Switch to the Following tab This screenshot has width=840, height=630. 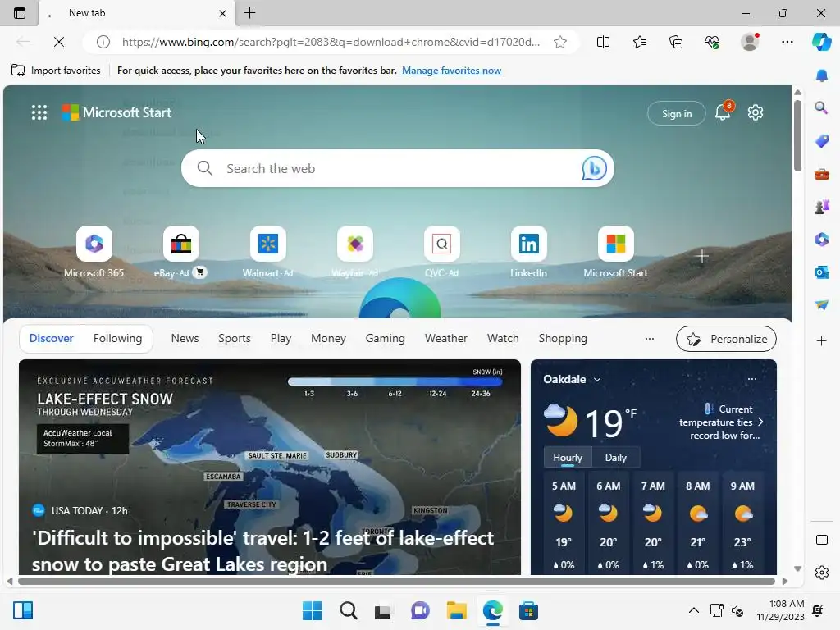tap(118, 339)
